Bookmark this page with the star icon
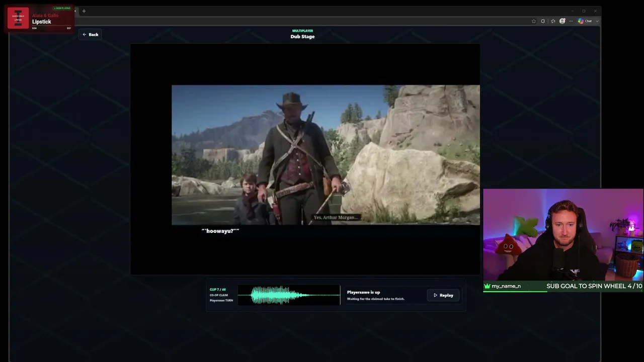Viewport: 644px width, 362px height. tap(534, 21)
